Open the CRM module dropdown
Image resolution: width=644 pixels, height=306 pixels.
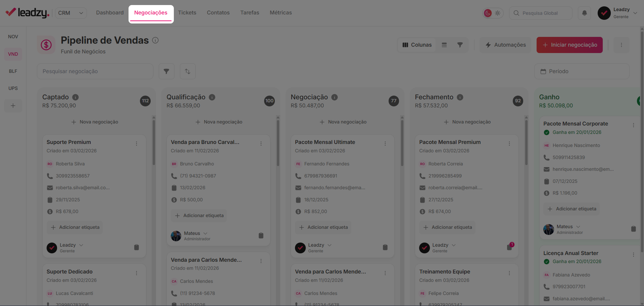(x=71, y=13)
